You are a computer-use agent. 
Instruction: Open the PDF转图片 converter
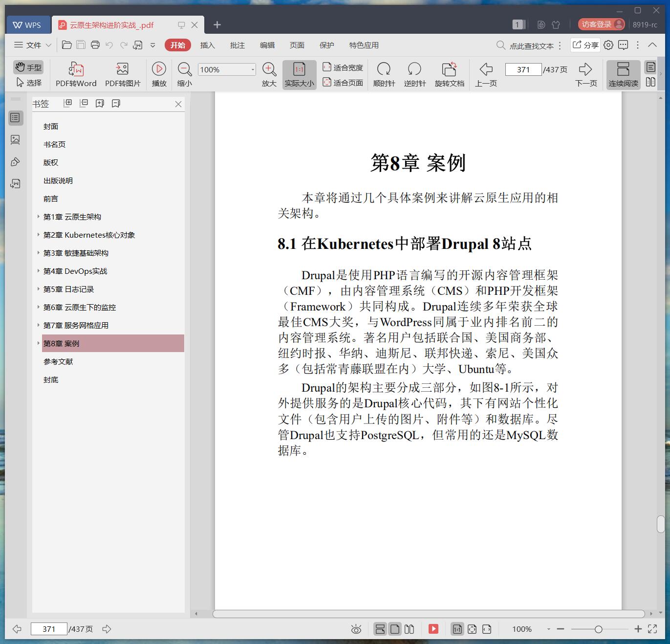tap(123, 74)
